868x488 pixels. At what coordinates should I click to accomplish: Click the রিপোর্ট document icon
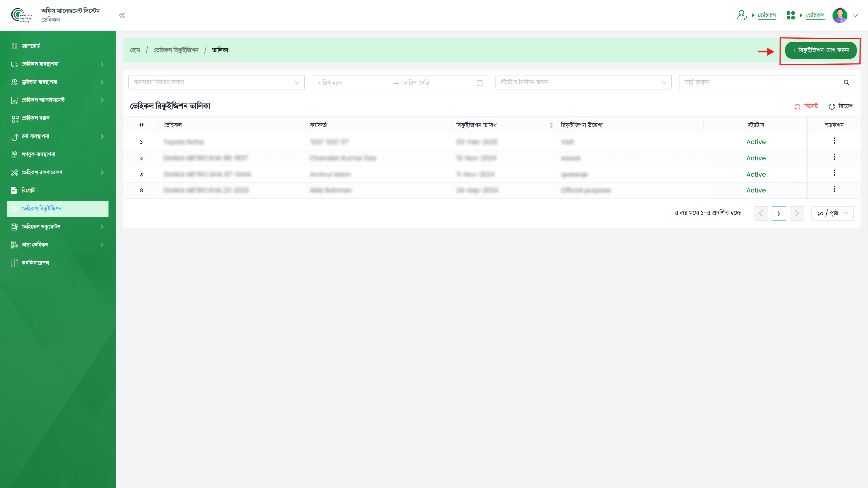(14, 191)
